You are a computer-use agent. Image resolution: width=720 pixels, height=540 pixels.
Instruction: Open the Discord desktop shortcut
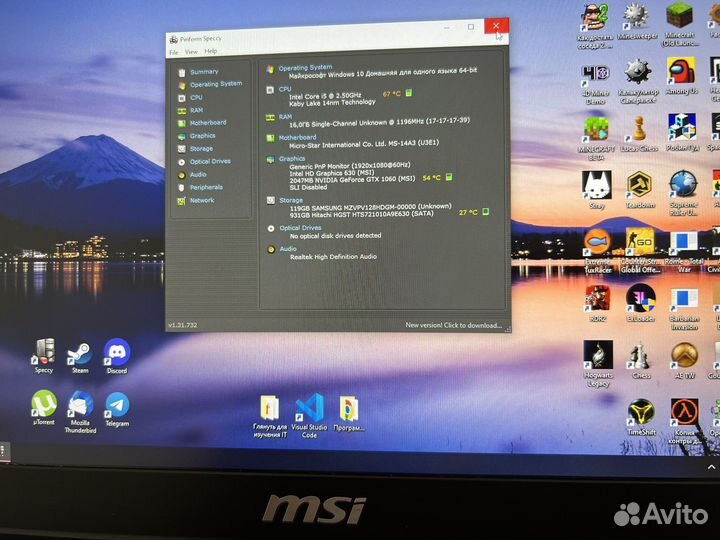click(117, 356)
